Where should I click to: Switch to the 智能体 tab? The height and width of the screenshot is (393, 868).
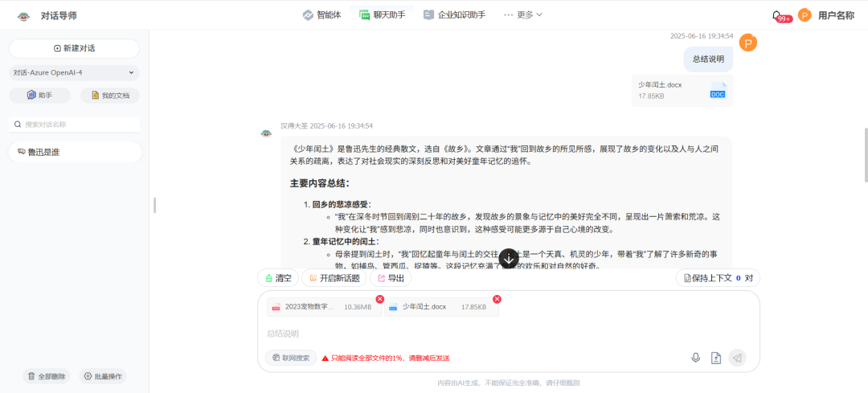[322, 14]
